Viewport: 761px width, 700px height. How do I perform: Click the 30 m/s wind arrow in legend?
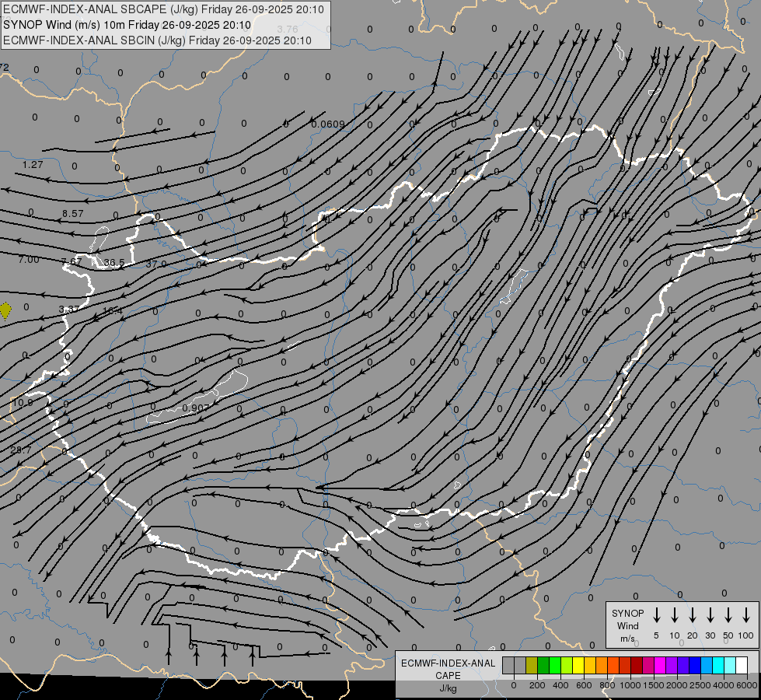(x=710, y=615)
